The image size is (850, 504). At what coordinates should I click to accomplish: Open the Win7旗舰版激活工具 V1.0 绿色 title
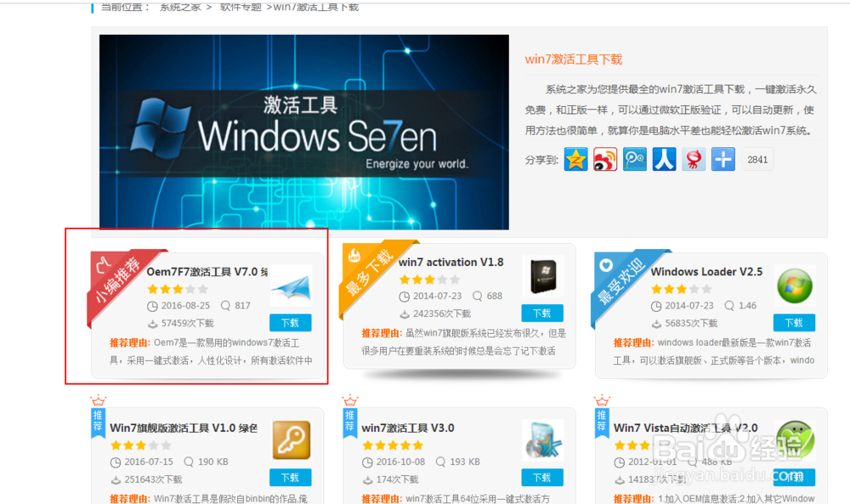pos(184,428)
